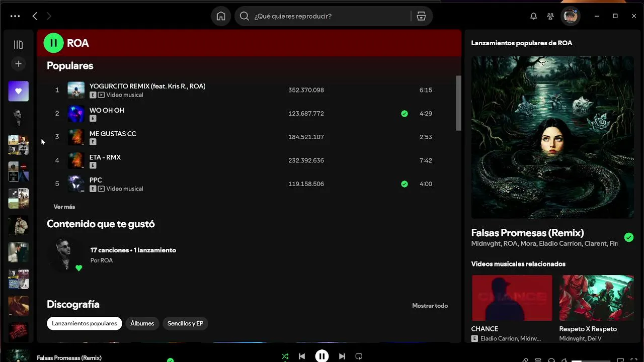Pause playback in the bottom player
644x362 pixels.
click(x=322, y=356)
